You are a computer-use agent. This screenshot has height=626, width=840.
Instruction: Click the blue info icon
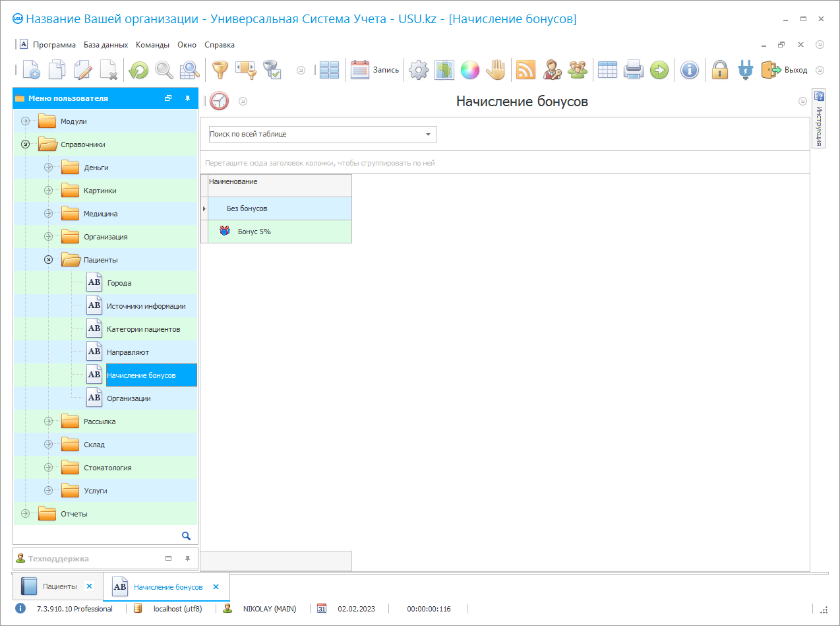click(690, 70)
